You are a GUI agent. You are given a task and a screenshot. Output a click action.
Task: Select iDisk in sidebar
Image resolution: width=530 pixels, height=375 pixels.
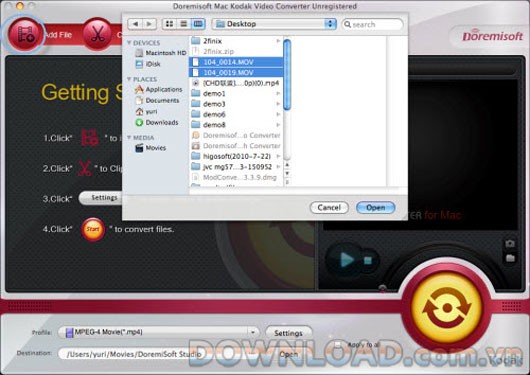coord(148,64)
